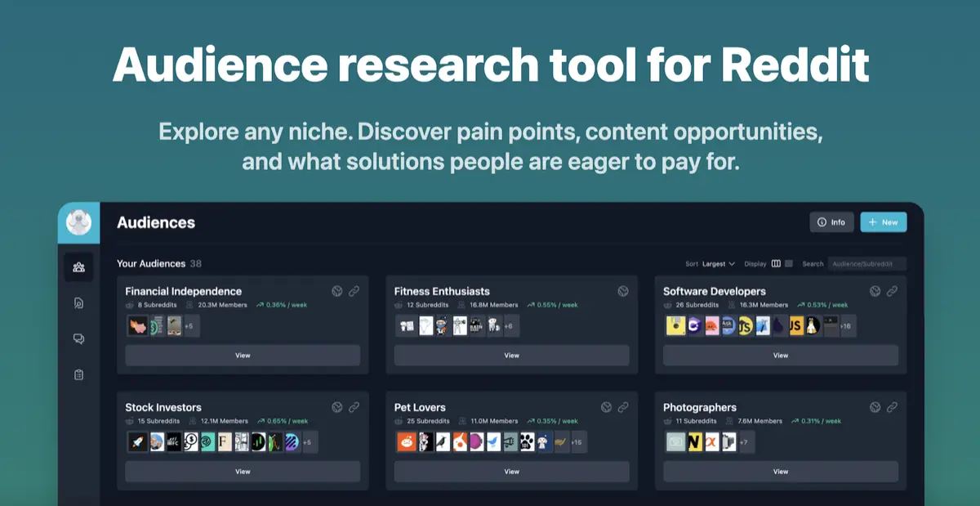980x506 pixels.
Task: Click the Photographers card title
Action: [x=700, y=407]
